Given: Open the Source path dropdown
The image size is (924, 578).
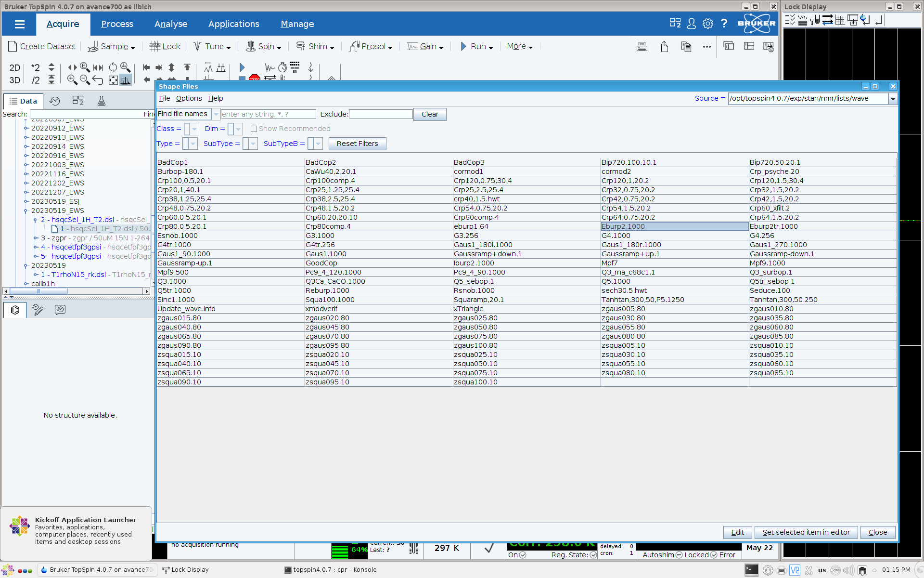Looking at the screenshot, I should pos(893,99).
